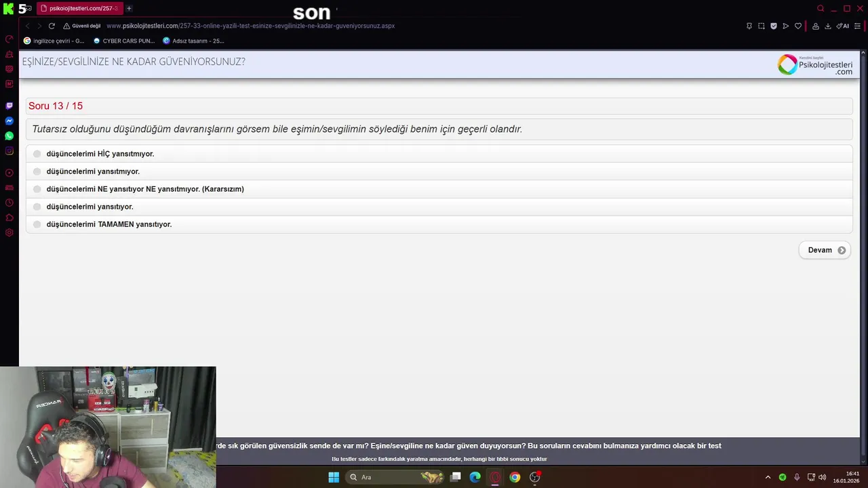The width and height of the screenshot is (868, 488).
Task: Click the 'Soru 13 / 15' question counter
Action: (x=56, y=106)
